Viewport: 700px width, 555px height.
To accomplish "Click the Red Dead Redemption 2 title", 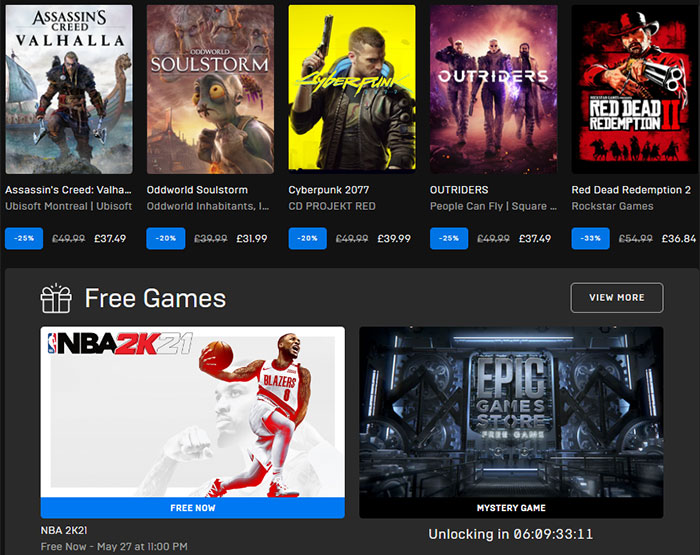I will click(631, 190).
